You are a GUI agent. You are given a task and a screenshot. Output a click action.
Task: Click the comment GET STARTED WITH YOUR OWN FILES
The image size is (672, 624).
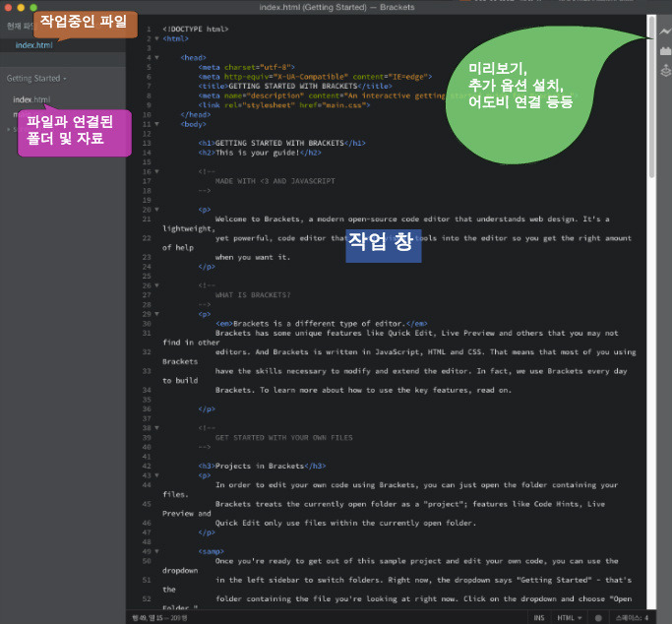coord(284,438)
